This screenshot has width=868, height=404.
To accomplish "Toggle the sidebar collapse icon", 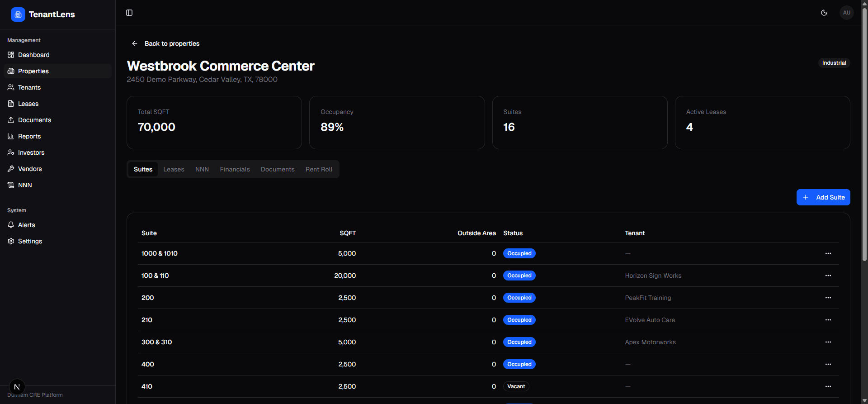I will [x=129, y=13].
